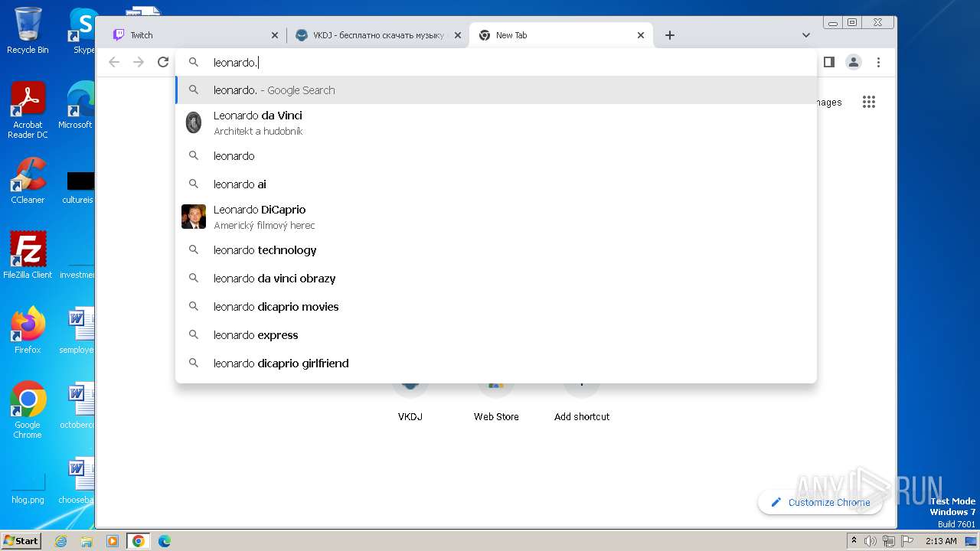Screen dimensions: 980x551
Task: Select 'leonardo dicaprio girlfriend' suggestion
Action: point(496,364)
